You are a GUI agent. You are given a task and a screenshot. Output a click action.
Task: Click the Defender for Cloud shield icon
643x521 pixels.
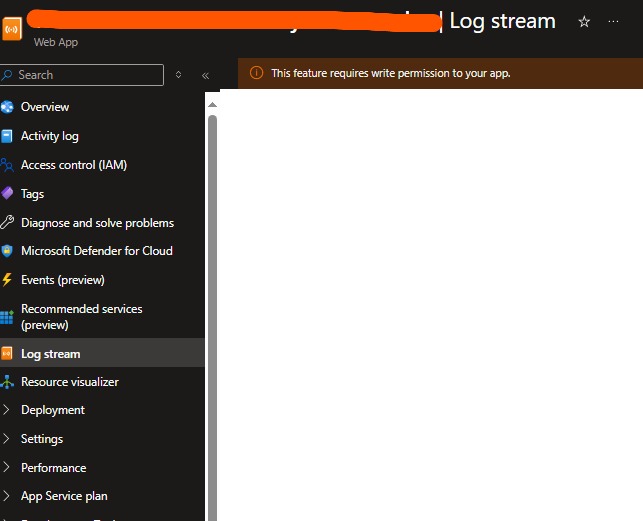click(x=7, y=251)
